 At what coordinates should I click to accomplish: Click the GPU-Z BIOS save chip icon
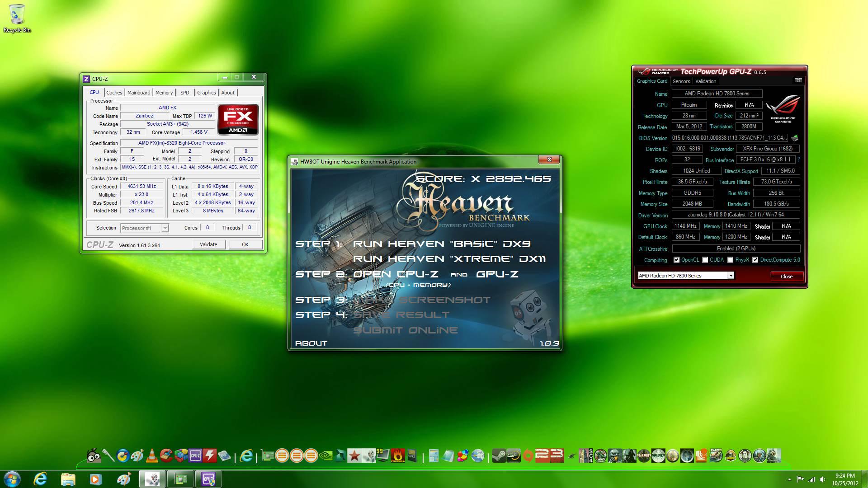point(795,138)
